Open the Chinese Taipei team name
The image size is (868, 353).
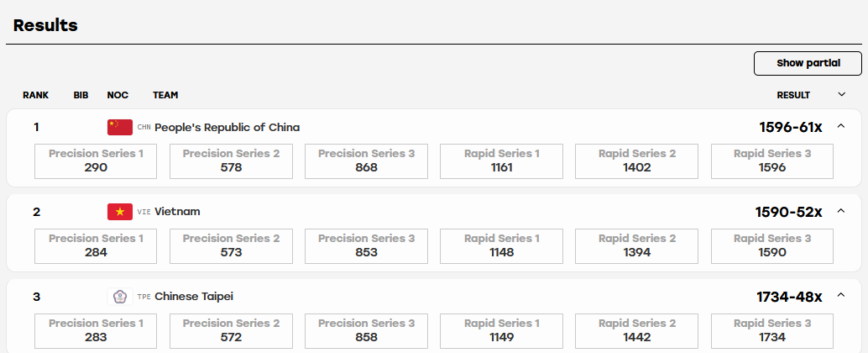pos(194,297)
